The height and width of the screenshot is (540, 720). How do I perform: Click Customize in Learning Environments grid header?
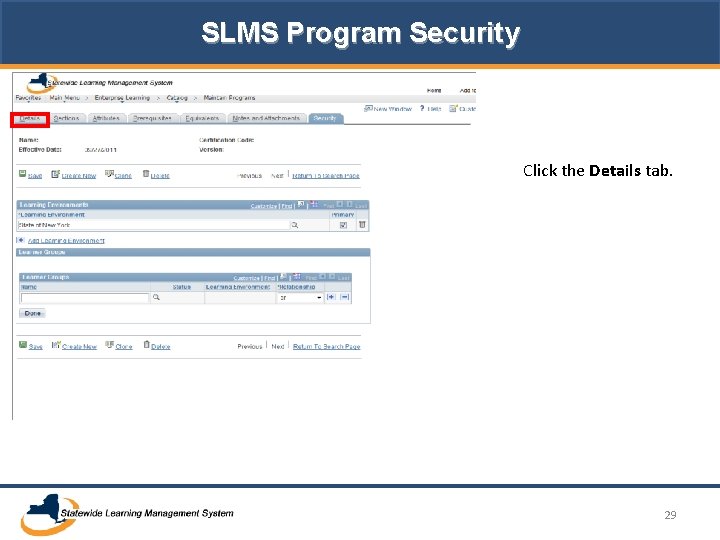tap(264, 206)
